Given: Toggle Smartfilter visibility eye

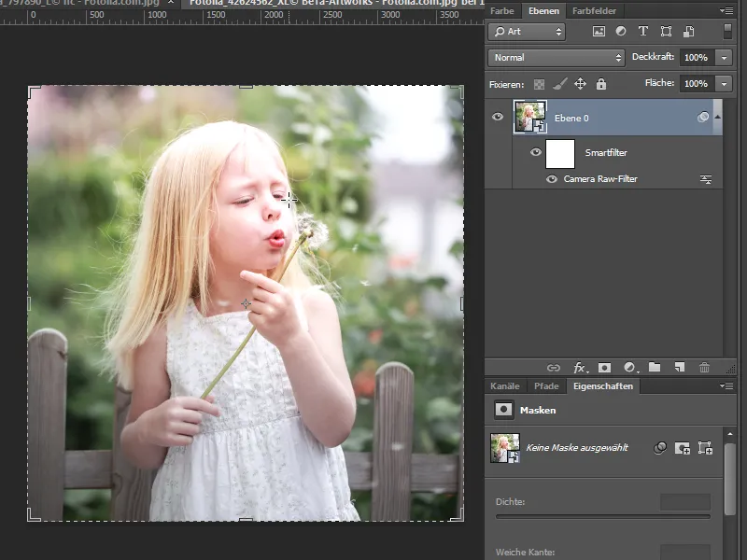Looking at the screenshot, I should [535, 152].
